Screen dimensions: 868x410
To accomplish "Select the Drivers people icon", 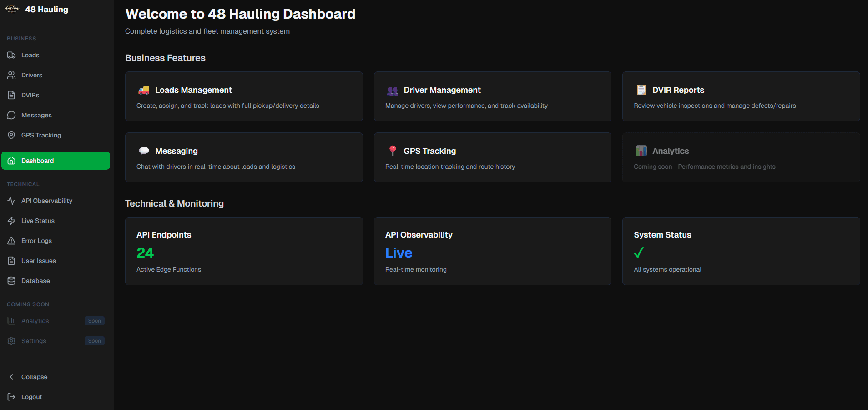I will [11, 75].
